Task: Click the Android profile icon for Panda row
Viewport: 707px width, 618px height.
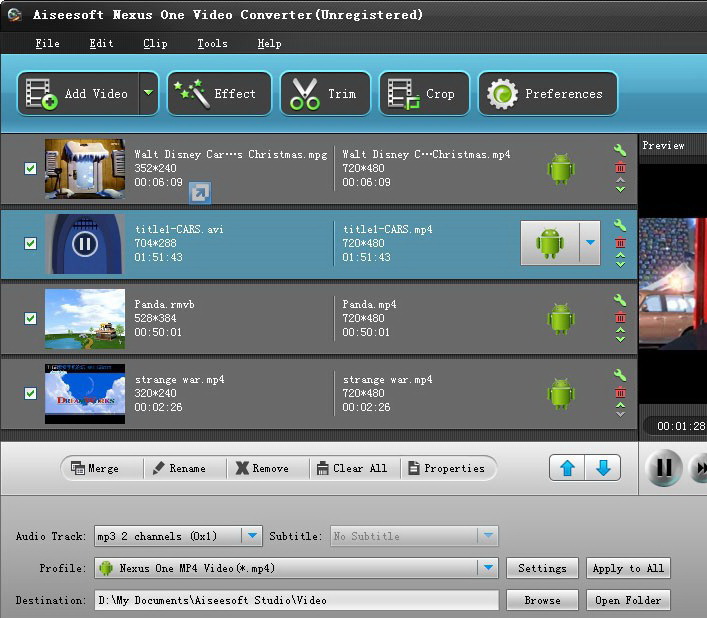Action: (x=560, y=319)
